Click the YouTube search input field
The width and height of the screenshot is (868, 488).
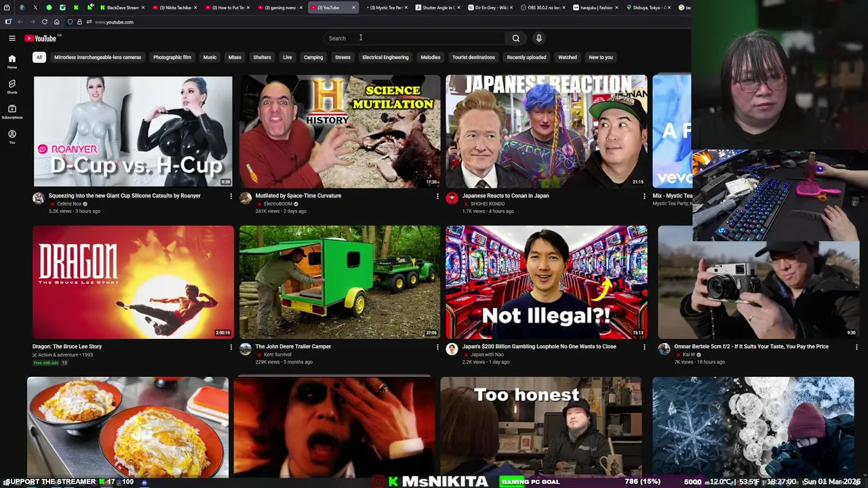click(x=415, y=39)
